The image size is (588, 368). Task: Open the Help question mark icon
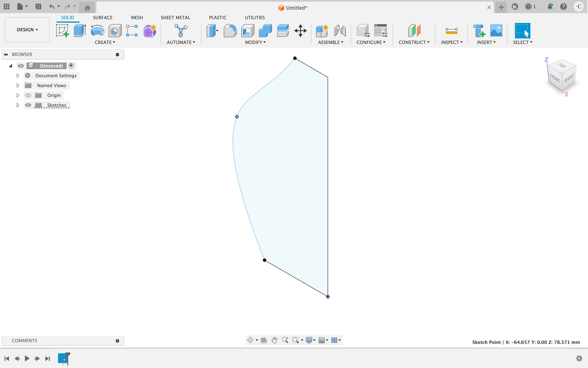563,7
